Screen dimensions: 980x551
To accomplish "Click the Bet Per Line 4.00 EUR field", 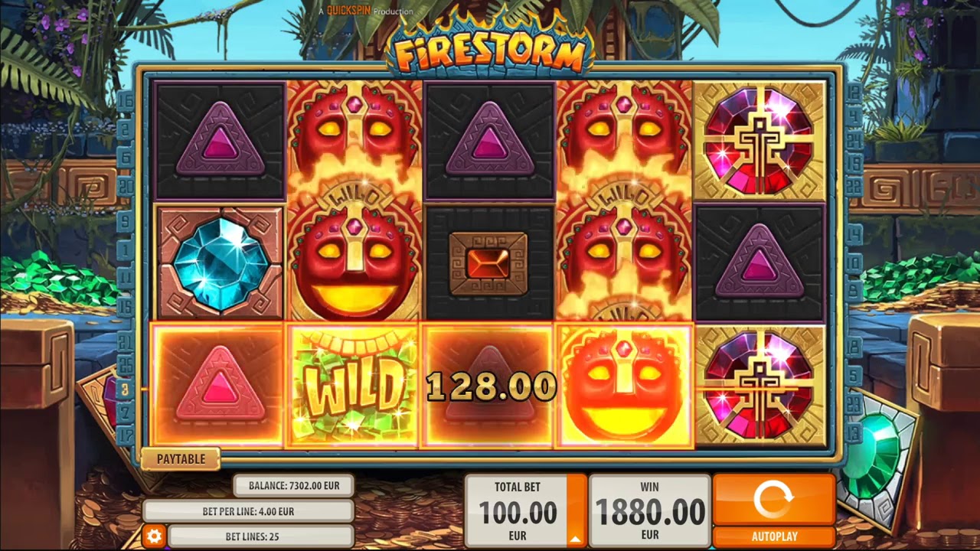I will pyautogui.click(x=248, y=511).
